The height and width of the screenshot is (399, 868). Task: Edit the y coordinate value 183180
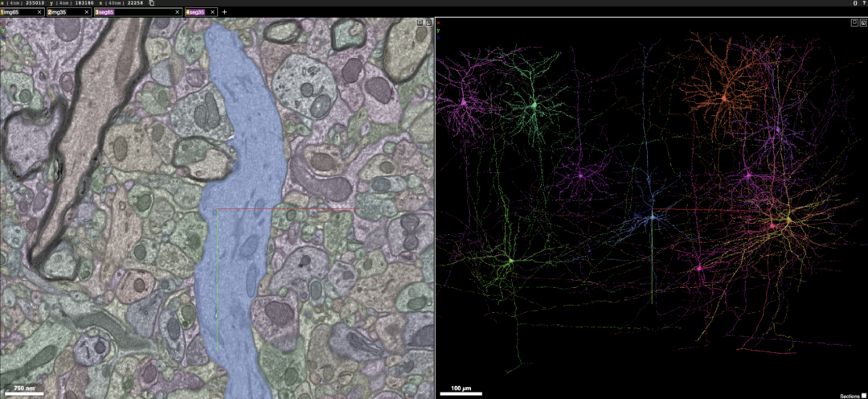click(84, 2)
